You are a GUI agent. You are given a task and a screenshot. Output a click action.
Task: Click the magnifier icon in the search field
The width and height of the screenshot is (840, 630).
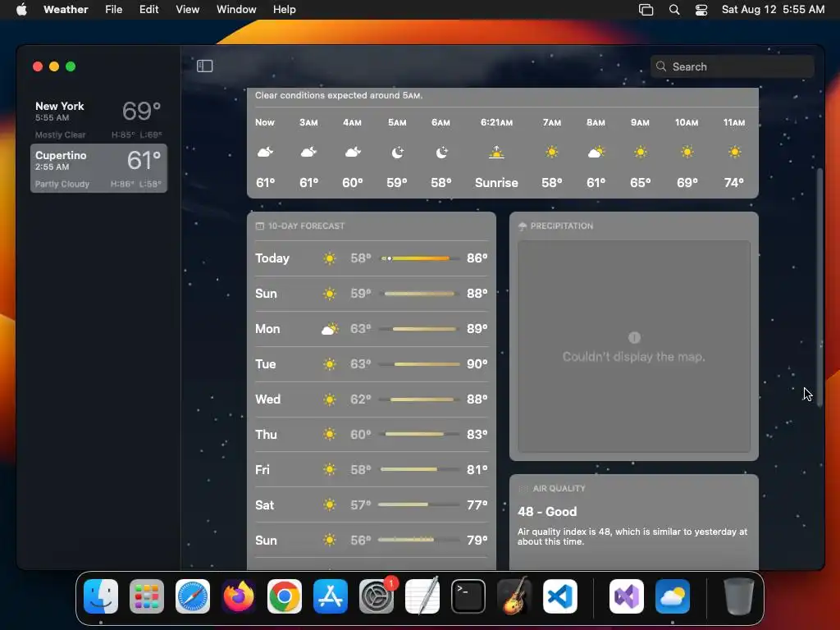coord(661,66)
